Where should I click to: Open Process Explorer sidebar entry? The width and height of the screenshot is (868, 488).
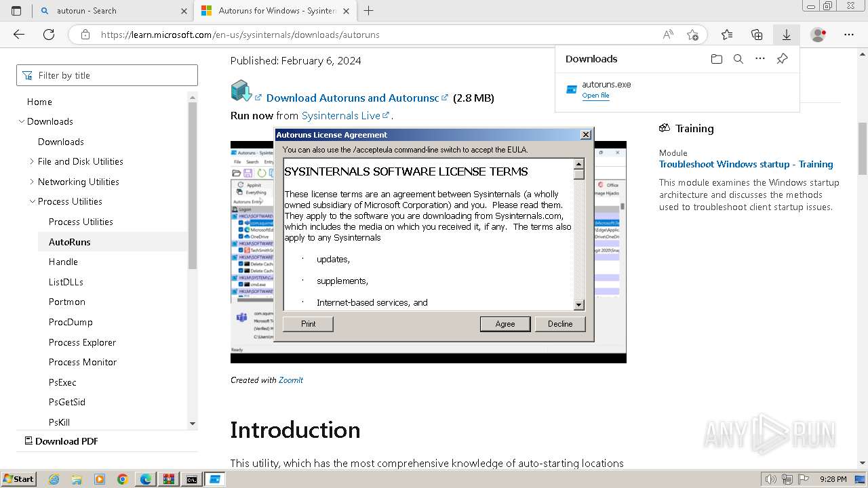click(x=82, y=342)
